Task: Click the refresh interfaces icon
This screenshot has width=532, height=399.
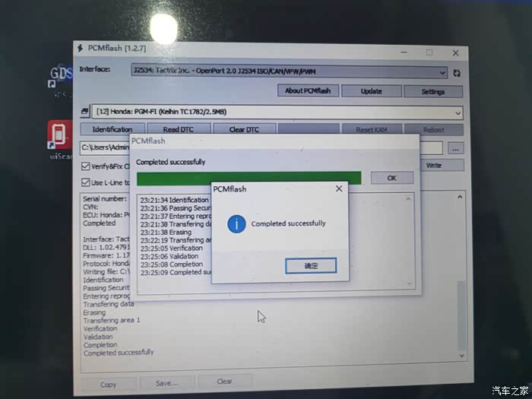Action: 457,73
